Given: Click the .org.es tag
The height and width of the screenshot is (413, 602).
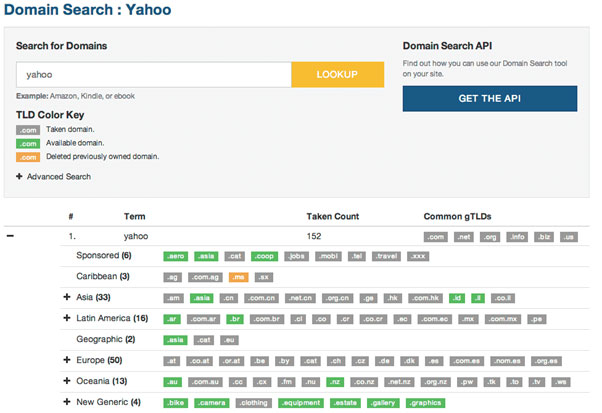Looking at the screenshot, I should pyautogui.click(x=546, y=361).
